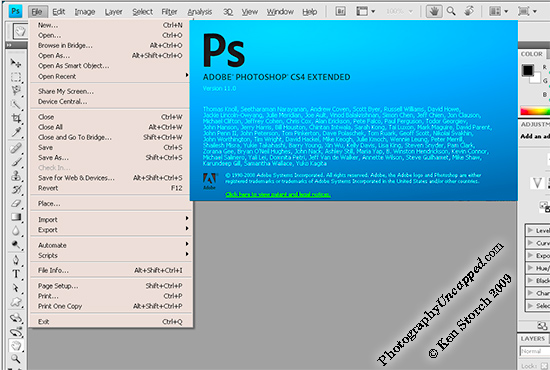Screen dimensions: 550x370
Task: Click the Ps application logo
Action: [x=15, y=11]
